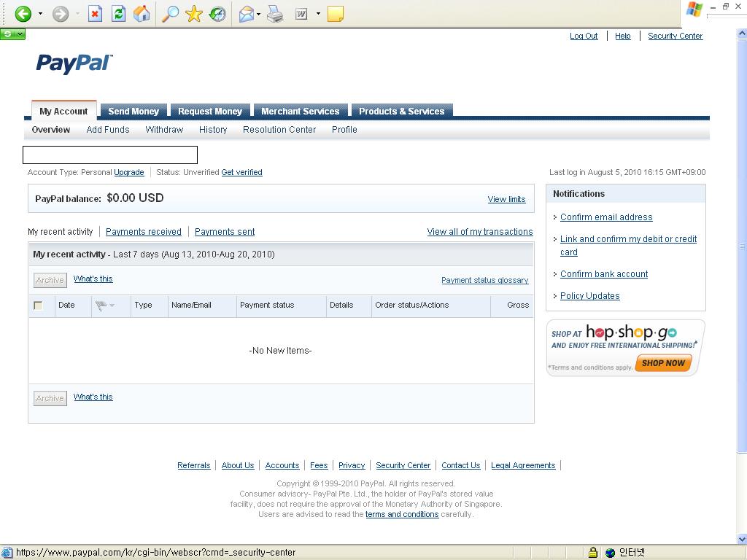This screenshot has width=747, height=560.
Task: Click the Upgrade account link
Action: pos(129,172)
